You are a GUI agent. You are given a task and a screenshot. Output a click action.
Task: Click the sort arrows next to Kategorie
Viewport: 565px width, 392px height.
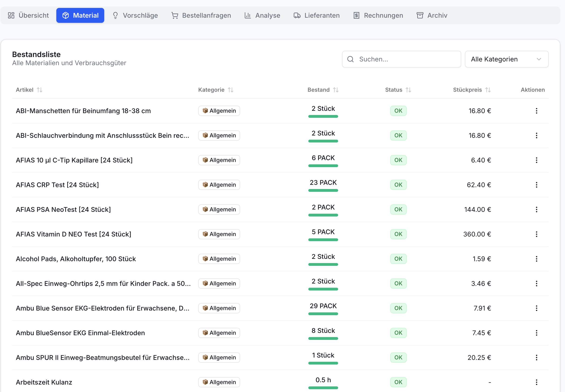[230, 90]
